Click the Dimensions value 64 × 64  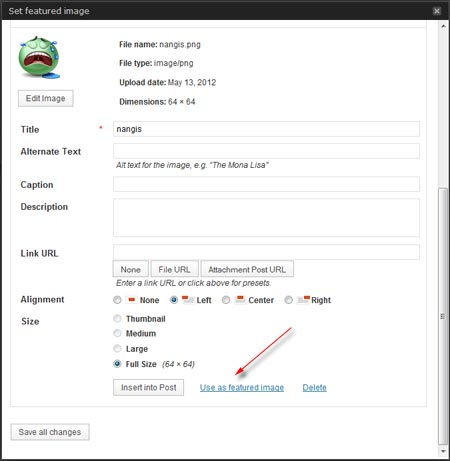coord(182,102)
